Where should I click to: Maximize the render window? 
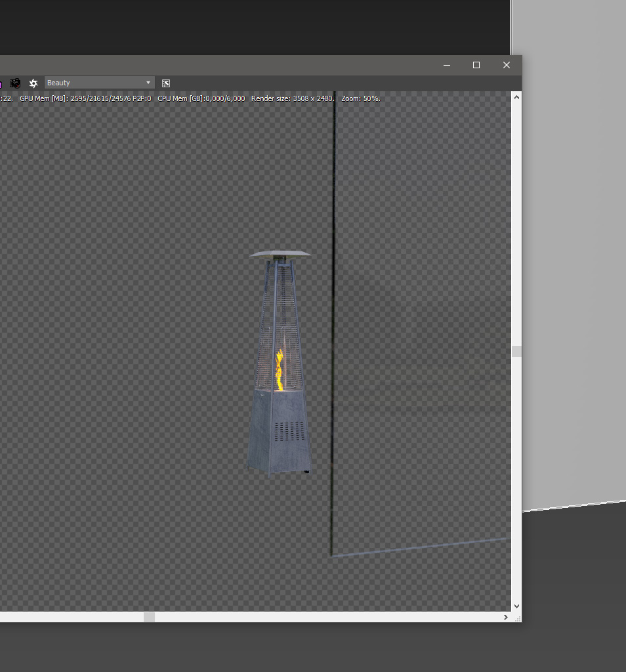point(476,65)
